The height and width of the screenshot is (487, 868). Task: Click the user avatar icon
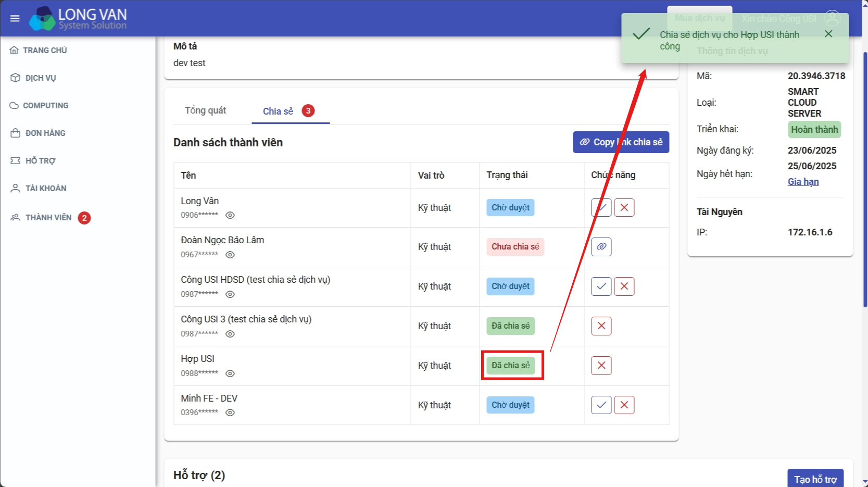pyautogui.click(x=832, y=18)
